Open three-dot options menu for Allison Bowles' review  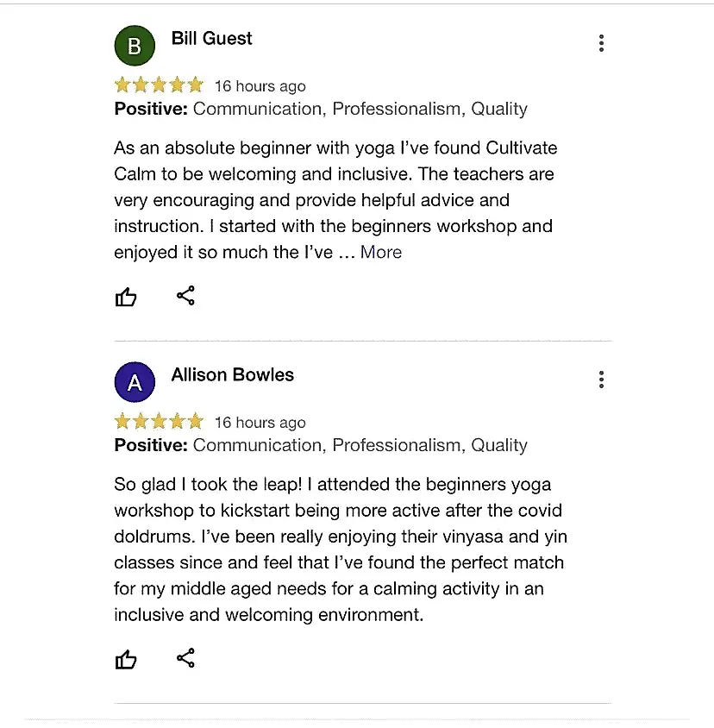pos(601,380)
